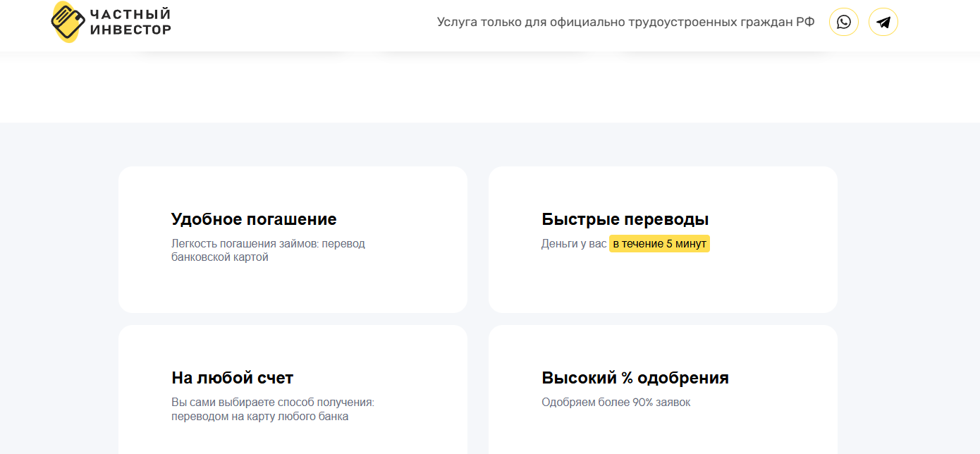Click the Одобряем более 90% заявок text
This screenshot has width=980, height=454.
coord(615,403)
